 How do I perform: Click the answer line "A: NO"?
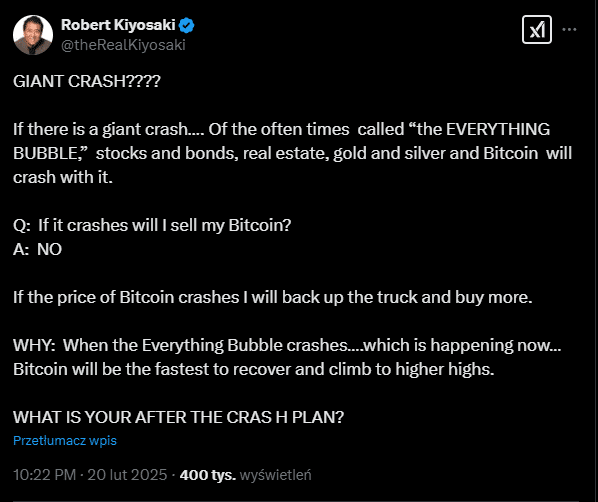pos(37,249)
